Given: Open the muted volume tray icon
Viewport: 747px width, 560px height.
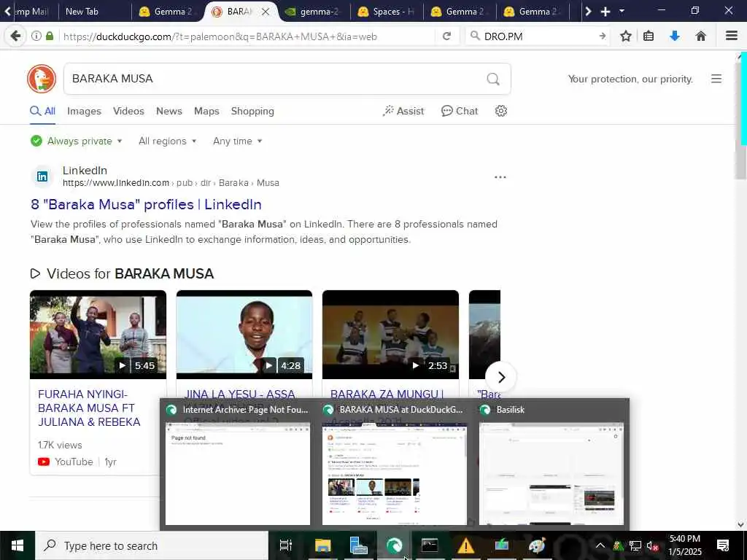Looking at the screenshot, I should [652, 546].
